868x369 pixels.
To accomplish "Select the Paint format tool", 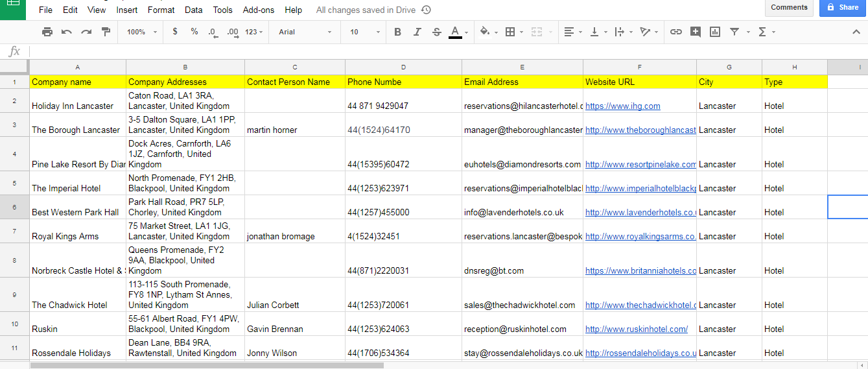I will coord(106,32).
